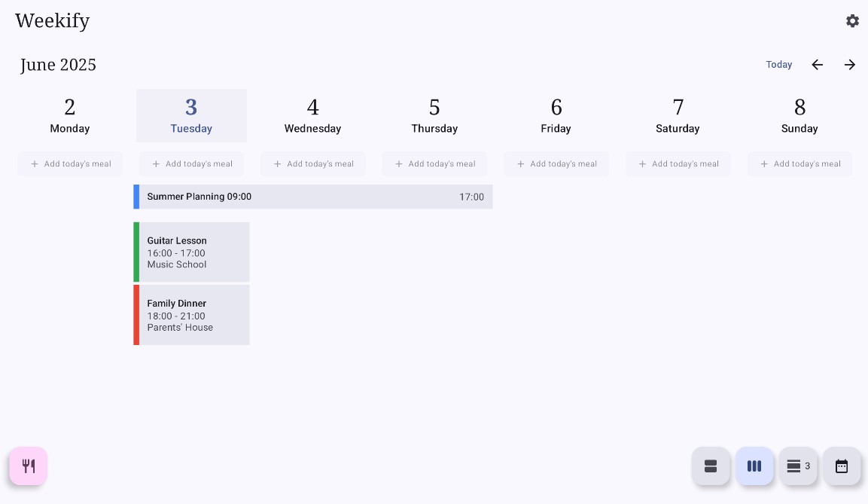This screenshot has height=504, width=868.
Task: Select Sunday 8 day header
Action: (800, 116)
